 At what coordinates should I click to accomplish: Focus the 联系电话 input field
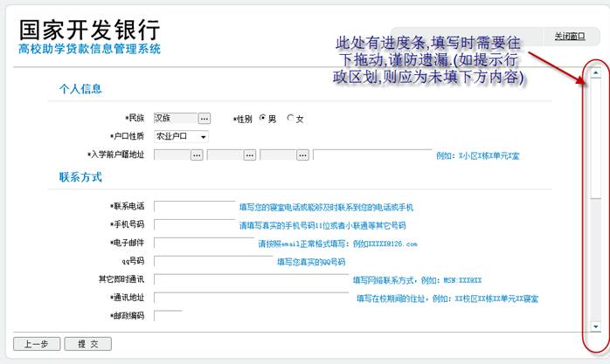coord(194,207)
